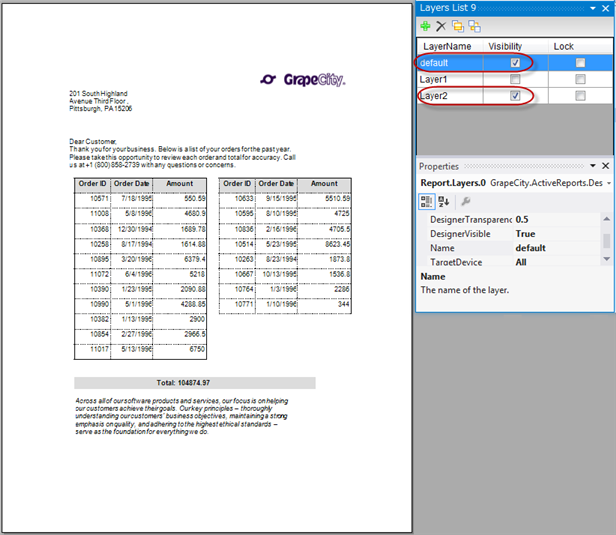616x535 pixels.
Task: Lock Layer1
Action: tap(580, 79)
